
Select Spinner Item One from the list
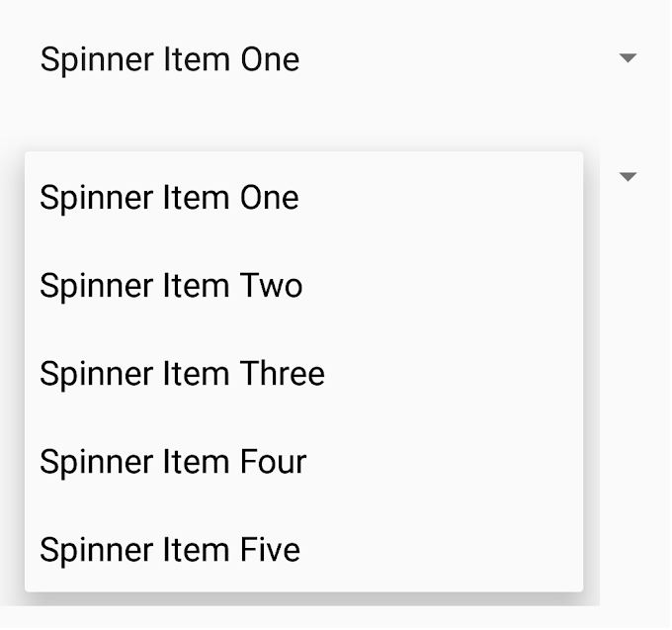click(170, 198)
